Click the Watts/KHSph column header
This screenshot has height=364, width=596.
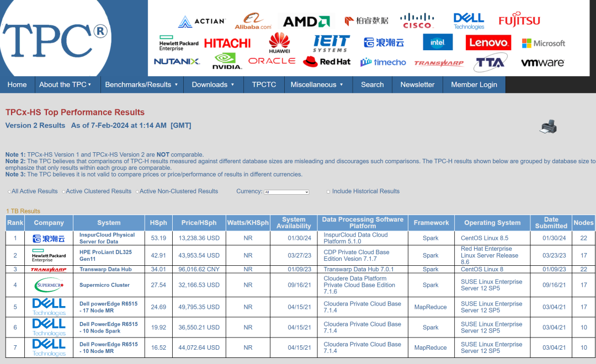pos(248,223)
